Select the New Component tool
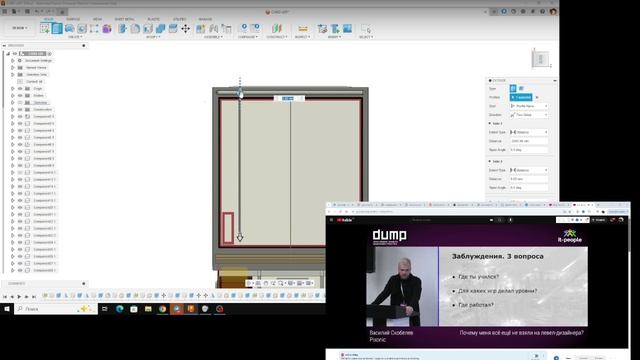 pyautogui.click(x=201, y=28)
